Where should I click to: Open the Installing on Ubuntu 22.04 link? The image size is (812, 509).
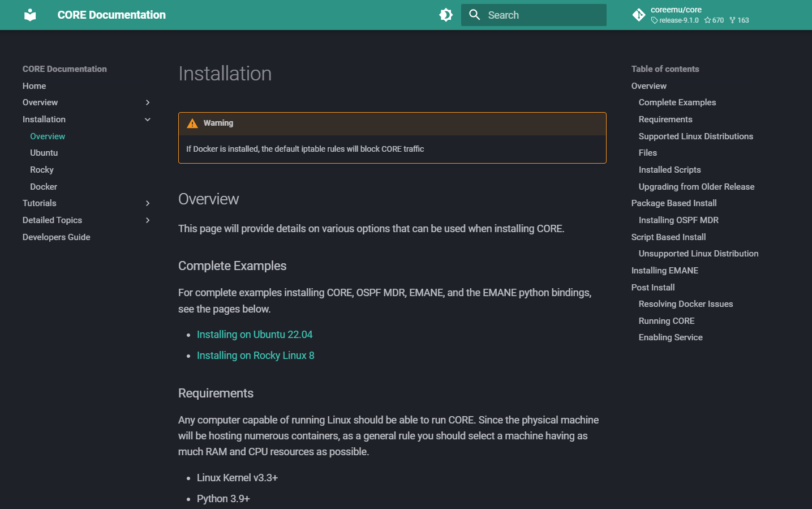pos(255,335)
